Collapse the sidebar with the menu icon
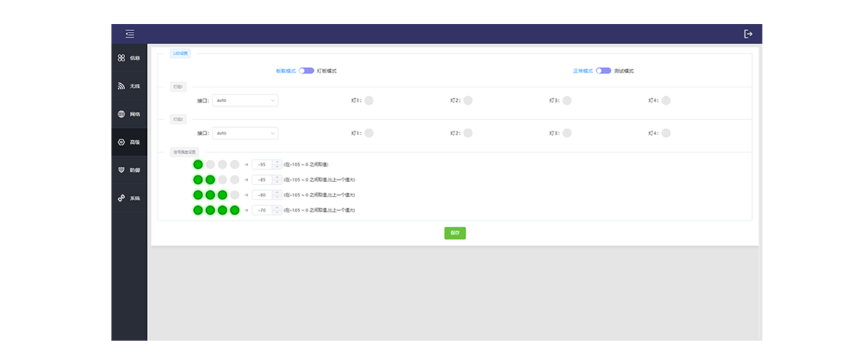868x362 pixels. tap(129, 34)
